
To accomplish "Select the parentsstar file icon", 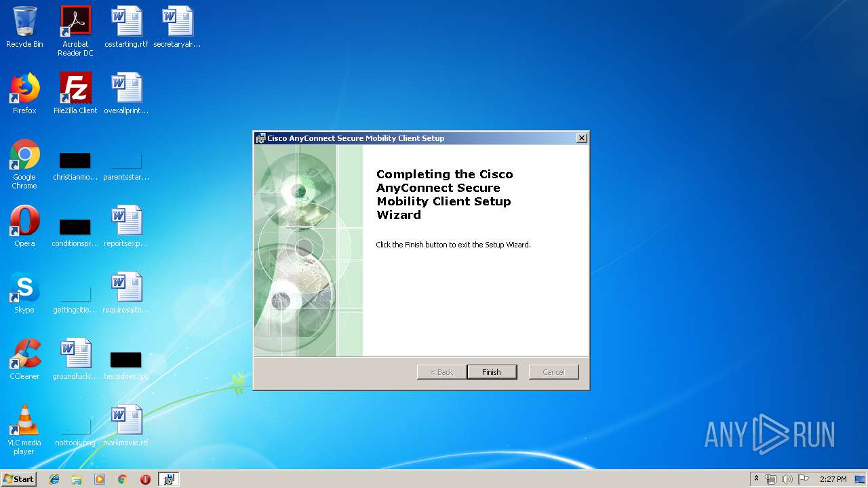I will pyautogui.click(x=126, y=167).
